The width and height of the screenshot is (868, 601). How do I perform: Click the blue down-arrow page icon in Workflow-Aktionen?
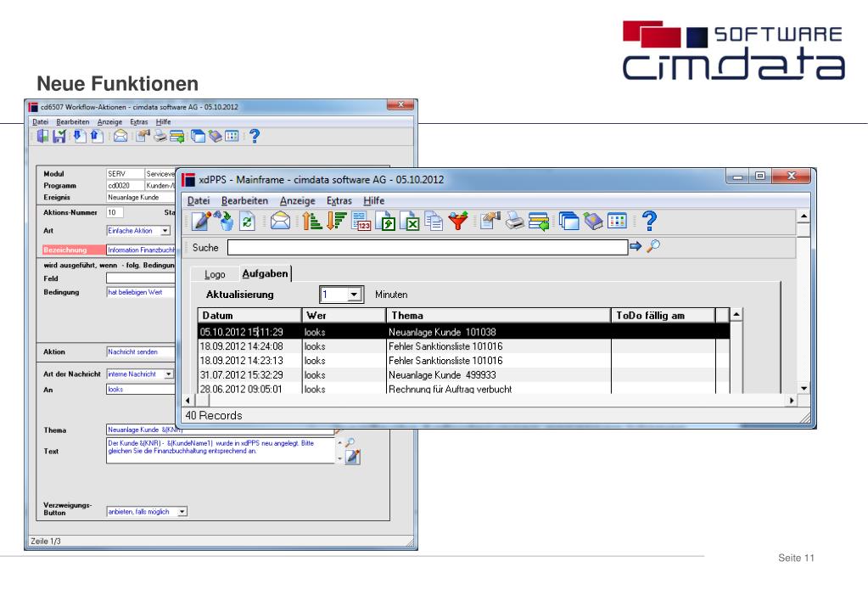pyautogui.click(x=79, y=136)
